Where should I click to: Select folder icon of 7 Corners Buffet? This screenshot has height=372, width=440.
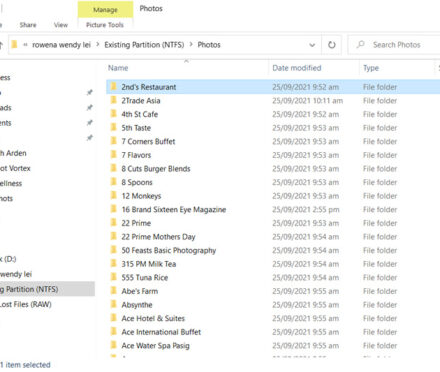point(114,141)
